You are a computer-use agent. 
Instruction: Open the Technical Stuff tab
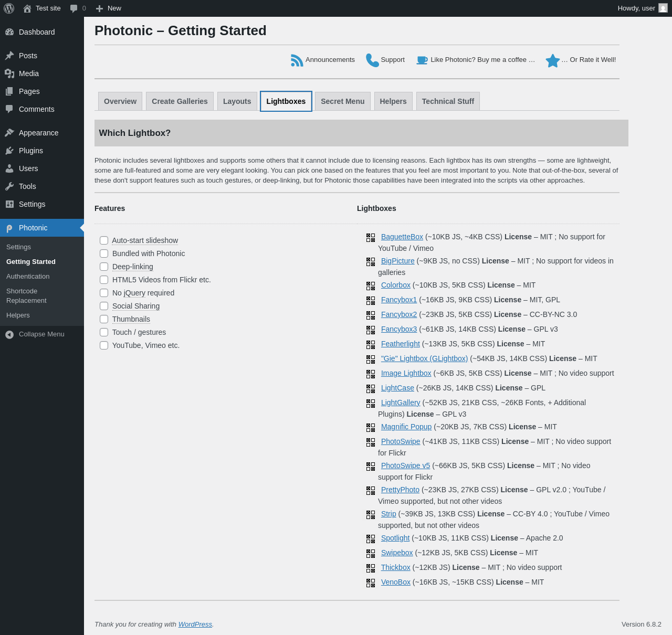448,101
